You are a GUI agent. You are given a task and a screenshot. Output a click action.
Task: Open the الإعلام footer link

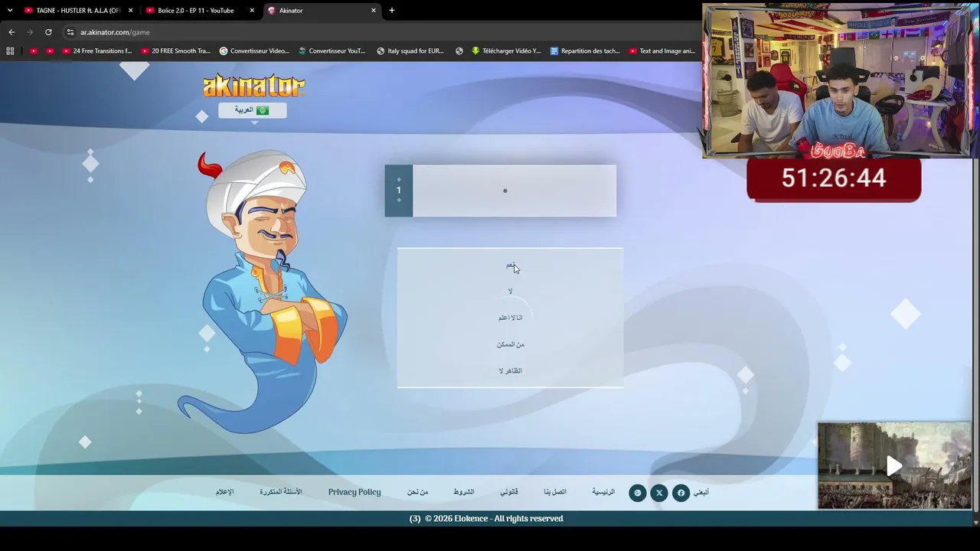[x=224, y=492]
